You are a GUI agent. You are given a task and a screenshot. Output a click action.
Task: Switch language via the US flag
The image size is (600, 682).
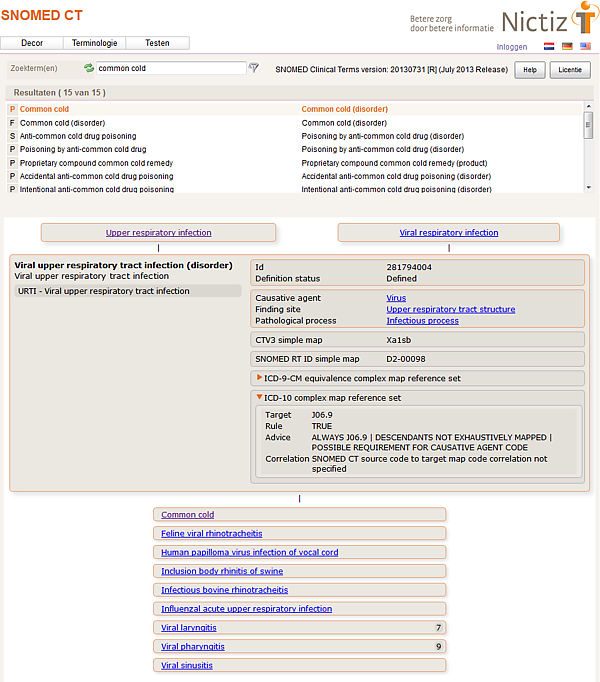click(x=585, y=46)
